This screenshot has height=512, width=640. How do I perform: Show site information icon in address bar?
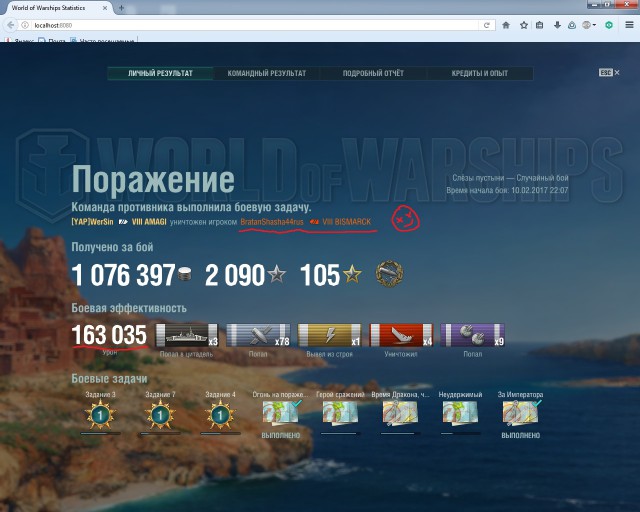[x=25, y=25]
